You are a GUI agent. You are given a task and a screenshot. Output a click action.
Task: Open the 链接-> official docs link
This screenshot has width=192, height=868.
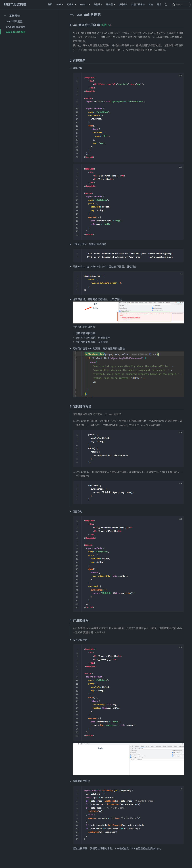tap(105, 25)
